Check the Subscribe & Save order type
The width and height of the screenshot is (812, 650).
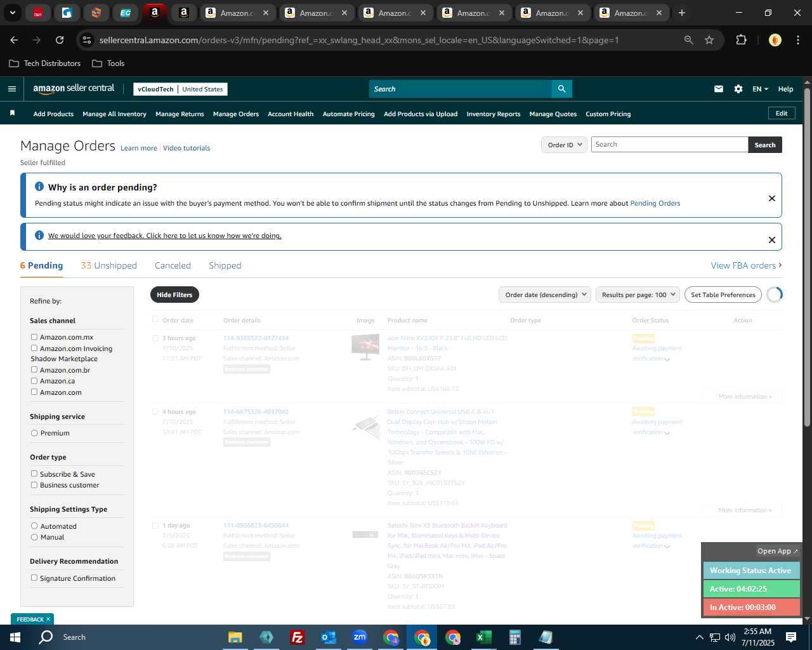34,474
